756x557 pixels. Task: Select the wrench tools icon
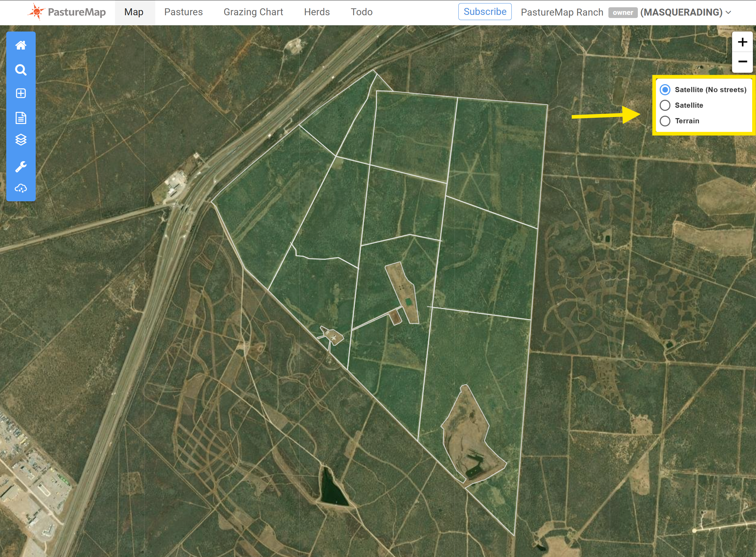[x=21, y=167]
